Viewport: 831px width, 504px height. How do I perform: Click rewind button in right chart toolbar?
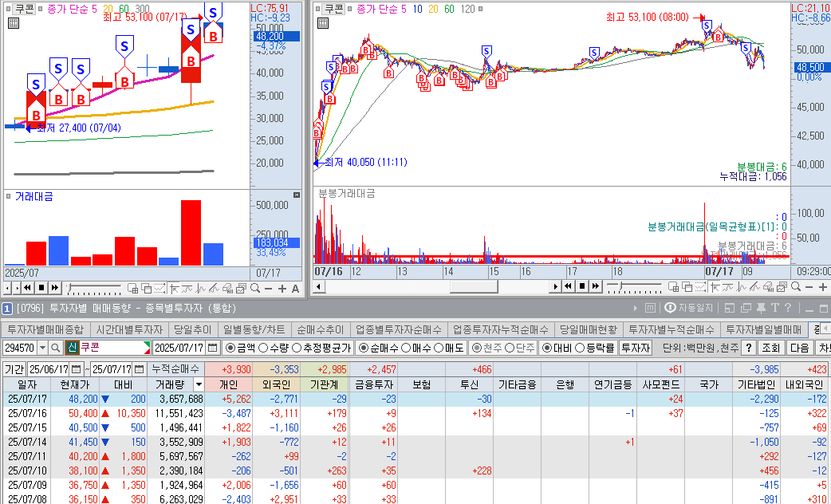568,287
